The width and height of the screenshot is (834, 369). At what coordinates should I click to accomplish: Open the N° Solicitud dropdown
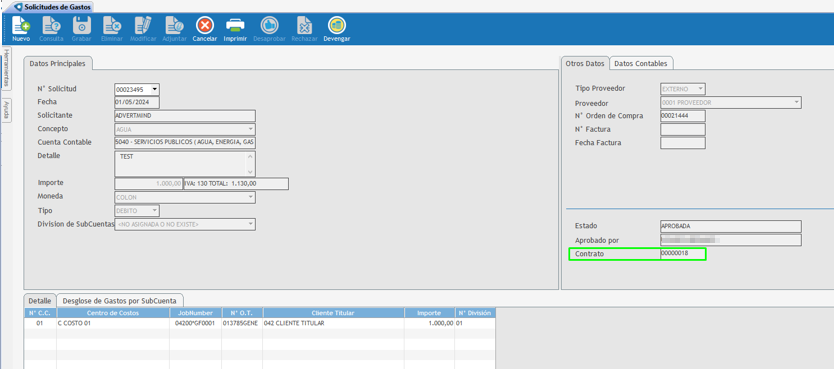(x=155, y=89)
